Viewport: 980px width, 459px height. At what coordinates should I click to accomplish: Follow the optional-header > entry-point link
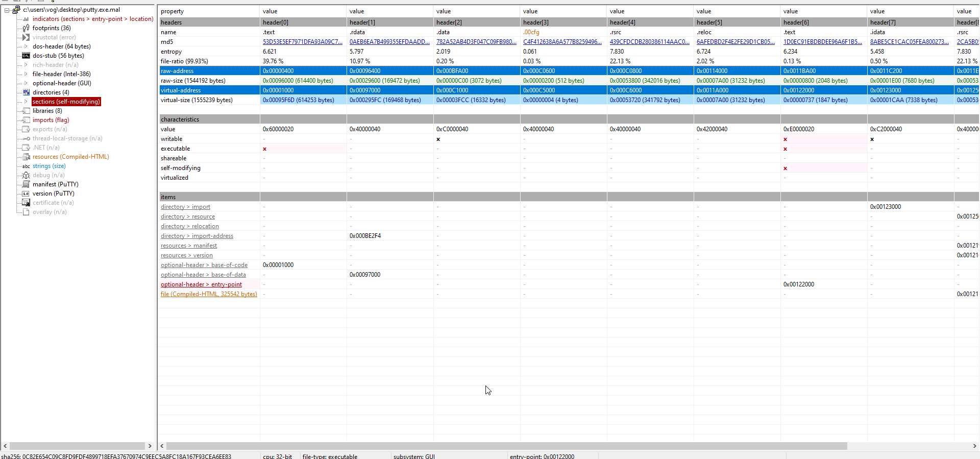coord(201,284)
